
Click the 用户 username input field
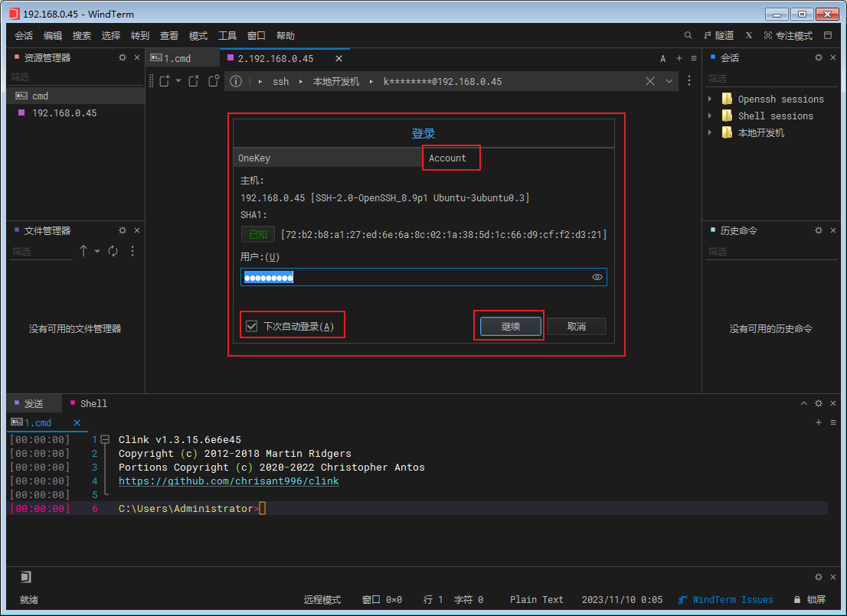[x=414, y=277]
